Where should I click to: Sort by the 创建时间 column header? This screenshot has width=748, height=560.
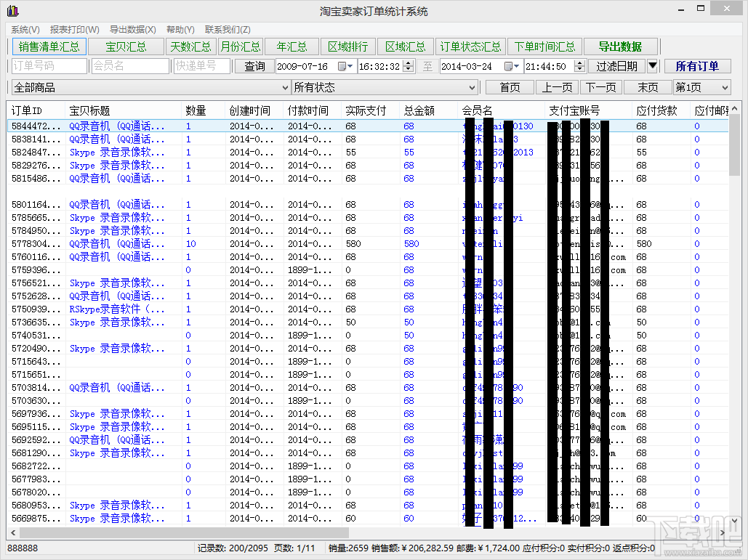pos(254,110)
